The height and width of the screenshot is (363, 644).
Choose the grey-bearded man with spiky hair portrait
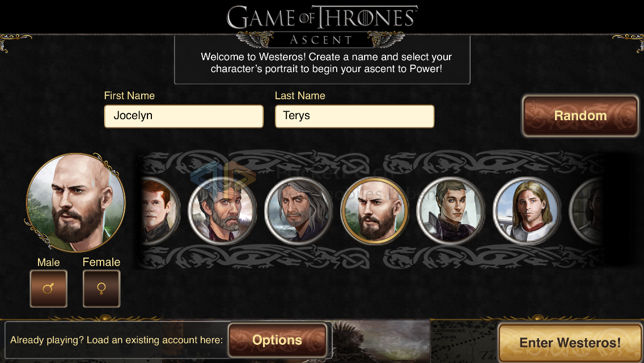[223, 211]
